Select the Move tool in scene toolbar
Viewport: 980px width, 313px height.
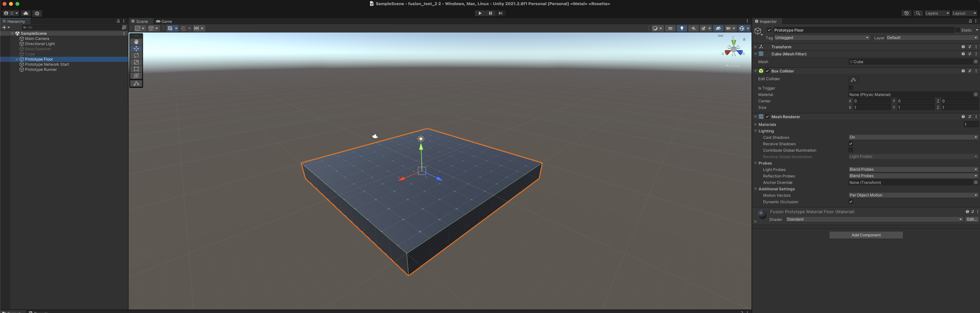coord(136,48)
